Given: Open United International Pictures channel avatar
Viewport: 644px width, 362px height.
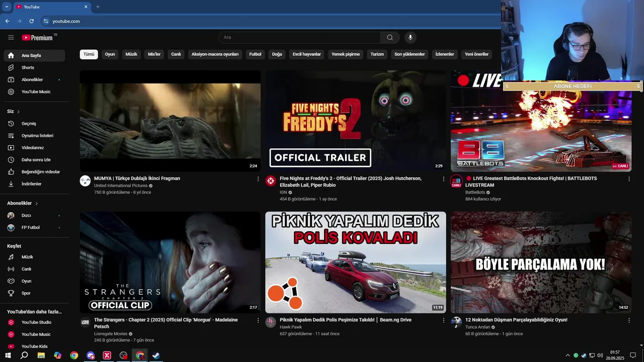Looking at the screenshot, I should pos(85,181).
